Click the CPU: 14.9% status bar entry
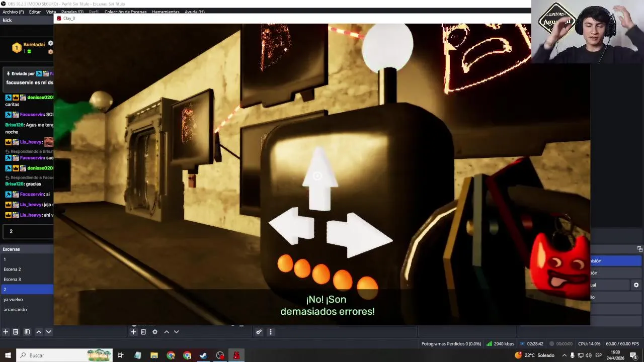The image size is (644, 362). [x=589, y=344]
